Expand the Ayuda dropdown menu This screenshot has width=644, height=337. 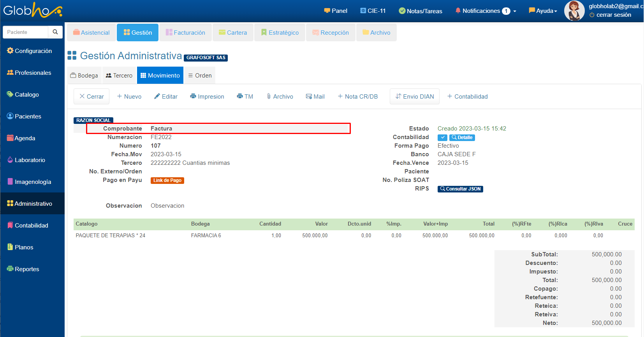[x=543, y=11]
